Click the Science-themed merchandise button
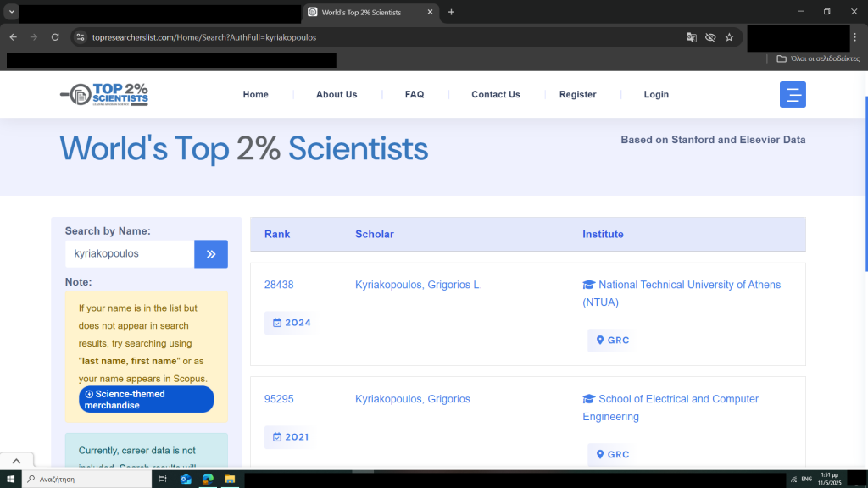The image size is (868, 488). [x=146, y=400]
